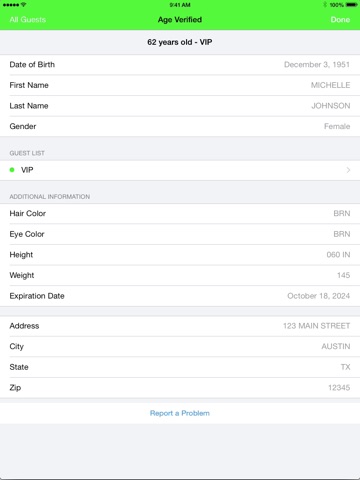Image resolution: width=360 pixels, height=480 pixels.
Task: Tap the 62 years old - VIP header
Action: coord(180,42)
